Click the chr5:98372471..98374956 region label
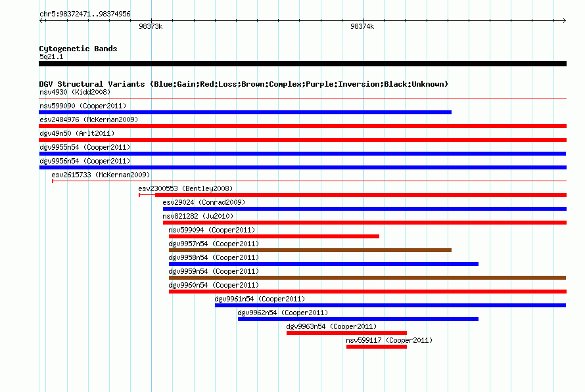 click(x=85, y=14)
